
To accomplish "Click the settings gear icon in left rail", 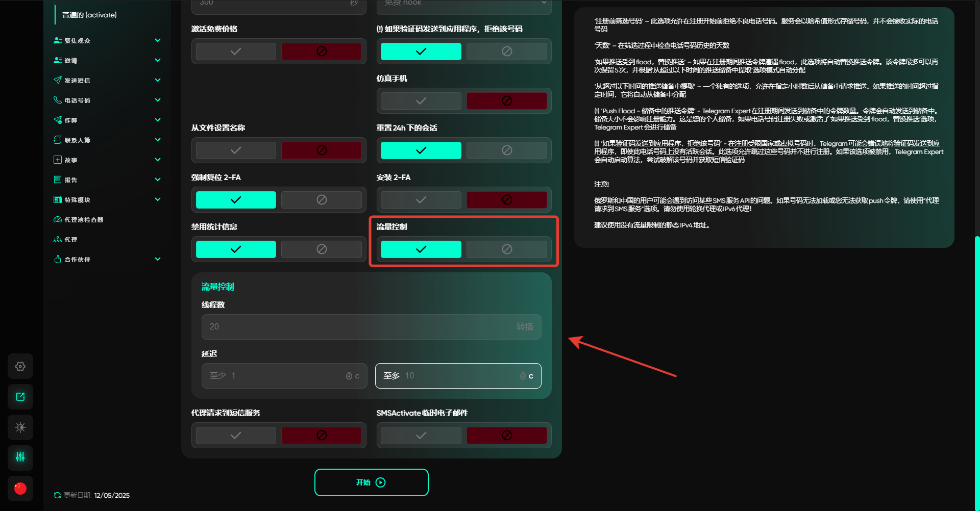I will tap(20, 366).
